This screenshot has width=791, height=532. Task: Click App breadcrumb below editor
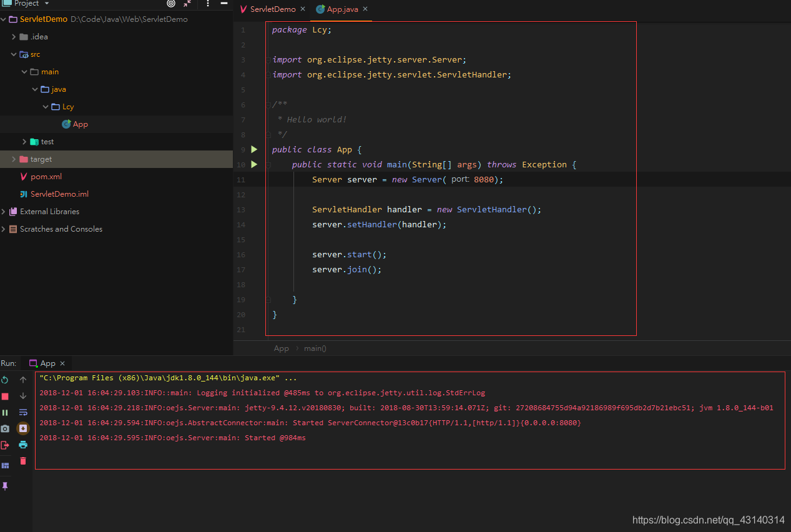282,348
